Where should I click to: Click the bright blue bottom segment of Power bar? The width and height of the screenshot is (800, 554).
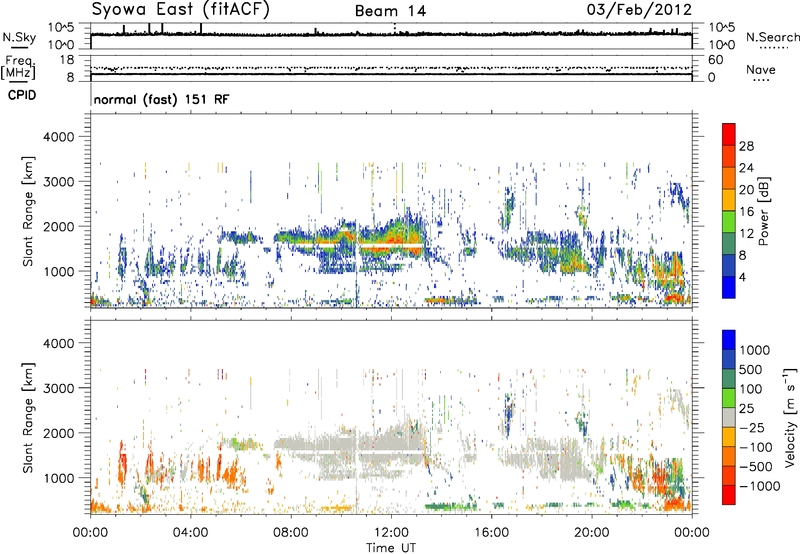coord(729,287)
